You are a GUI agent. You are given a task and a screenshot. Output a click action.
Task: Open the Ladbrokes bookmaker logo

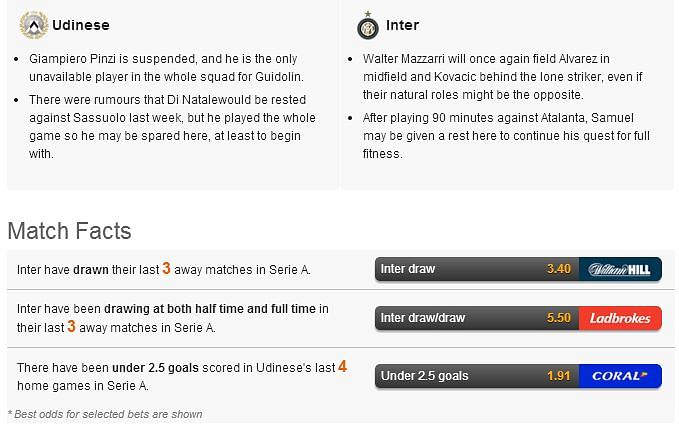620,318
